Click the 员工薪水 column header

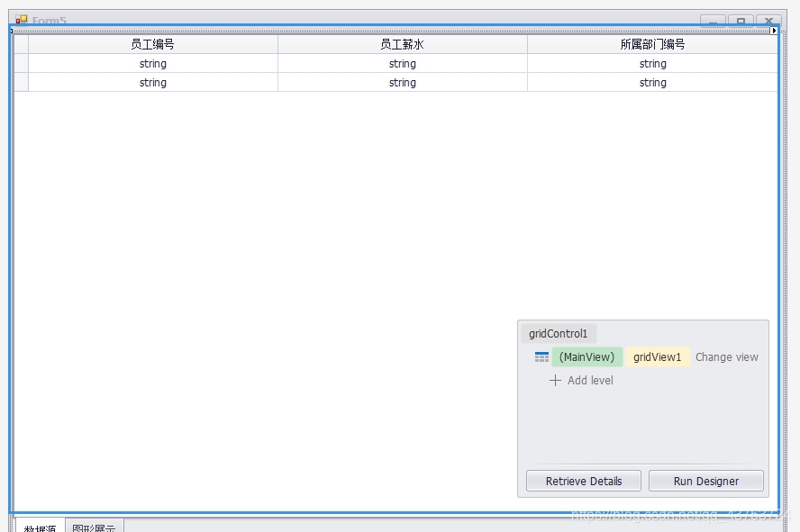pyautogui.click(x=403, y=44)
